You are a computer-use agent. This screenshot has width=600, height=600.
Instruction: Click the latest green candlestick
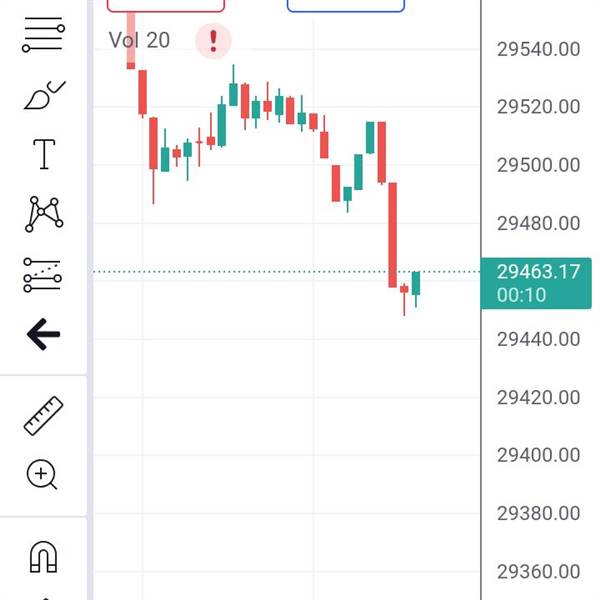[x=416, y=289]
